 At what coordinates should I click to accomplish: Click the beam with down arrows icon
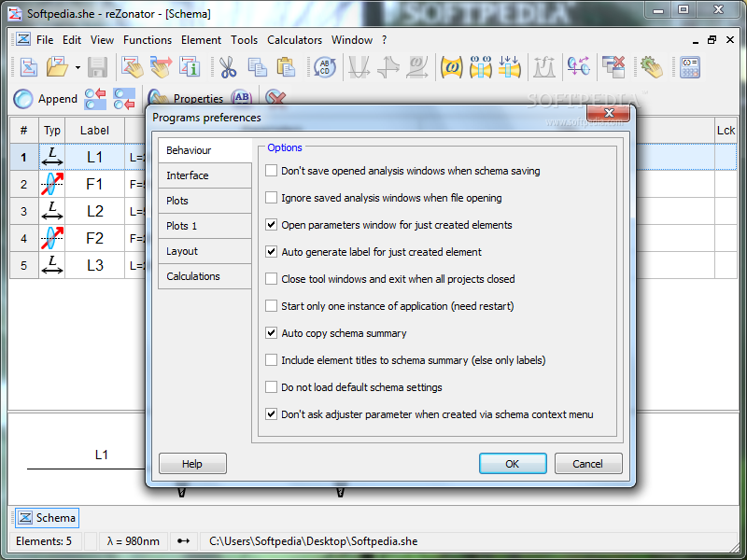point(509,67)
